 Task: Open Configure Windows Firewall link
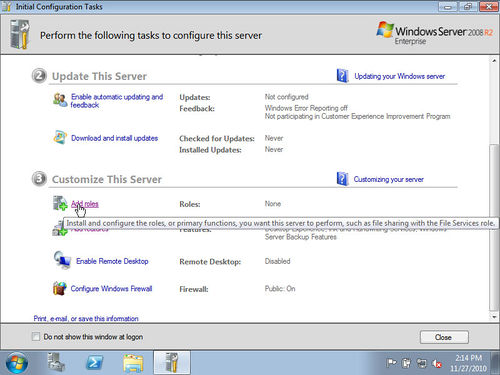111,288
